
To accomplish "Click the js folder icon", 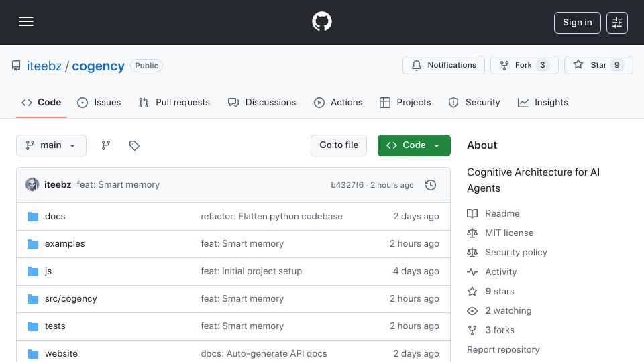I will (33, 271).
